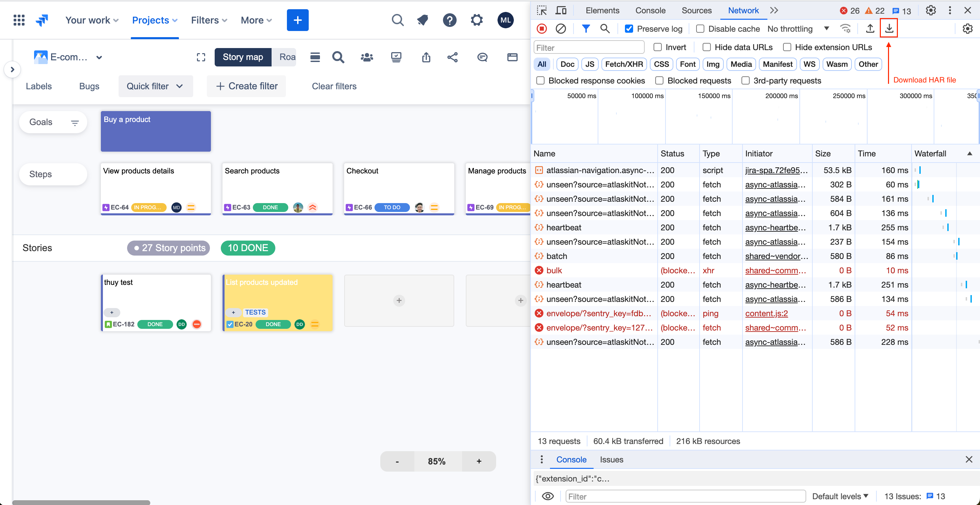Viewport: 980px width, 505px height.
Task: Uncheck the Preserve log checkbox
Action: (629, 29)
